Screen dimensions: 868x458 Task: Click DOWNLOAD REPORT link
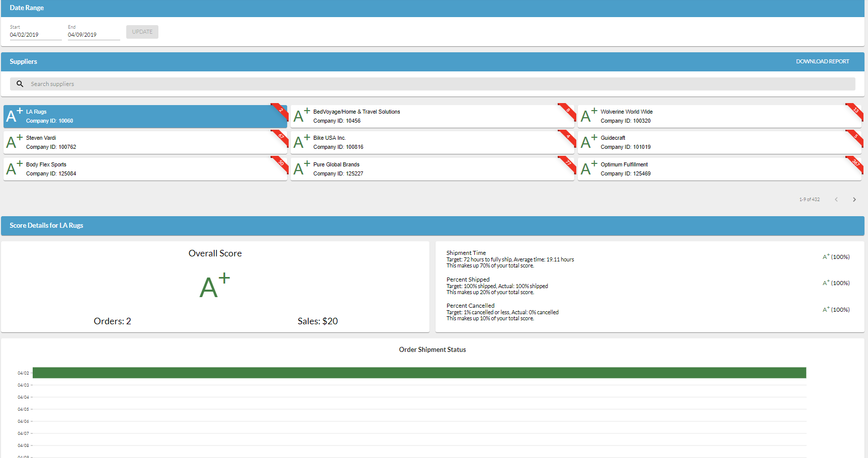click(822, 61)
